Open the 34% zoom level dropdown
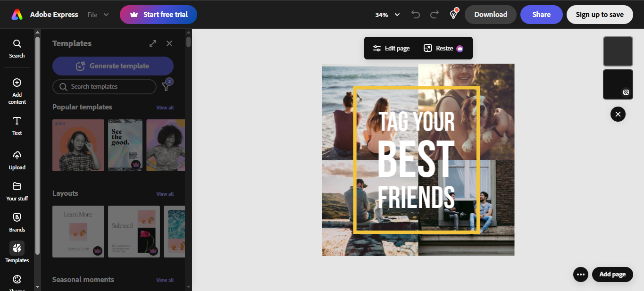This screenshot has width=644, height=291. (387, 15)
